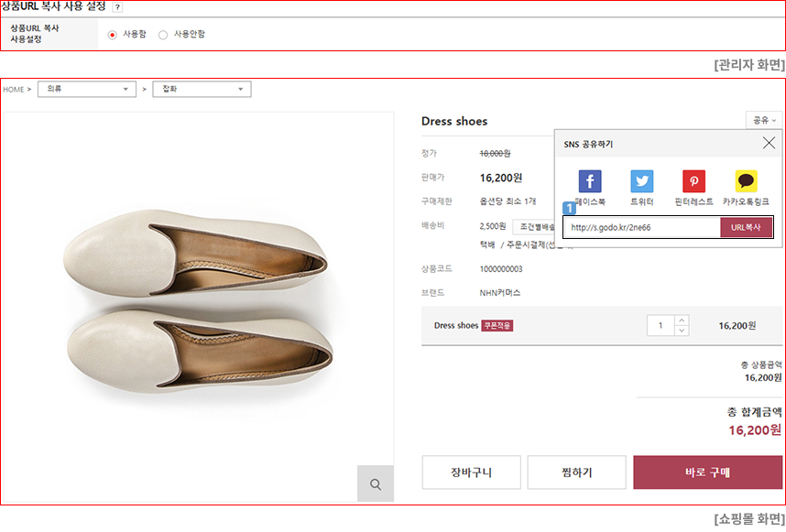Viewport: 786px width, 532px height.
Task: Add item with 장바구니 button
Action: pos(471,472)
